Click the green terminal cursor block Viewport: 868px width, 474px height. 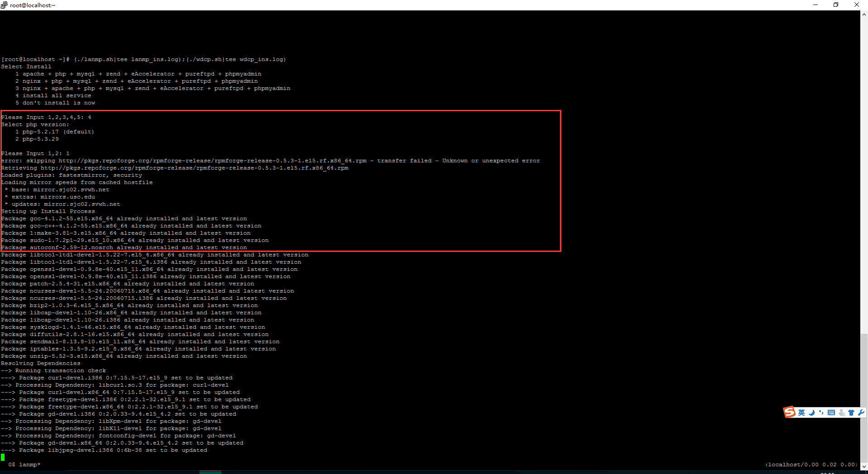3,458
